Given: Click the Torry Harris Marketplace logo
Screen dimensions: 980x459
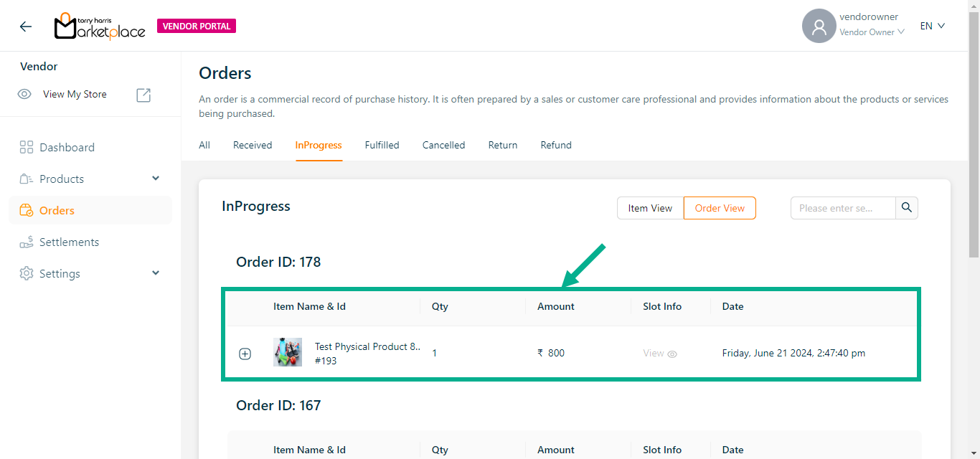Looking at the screenshot, I should [100, 27].
